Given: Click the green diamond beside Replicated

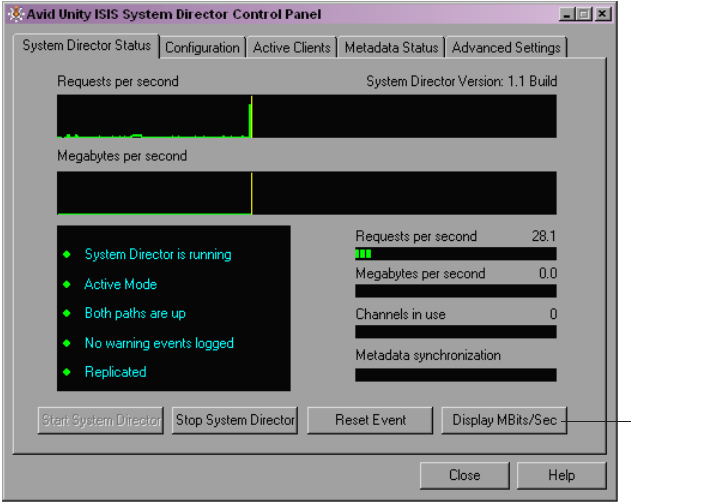Looking at the screenshot, I should (67, 372).
